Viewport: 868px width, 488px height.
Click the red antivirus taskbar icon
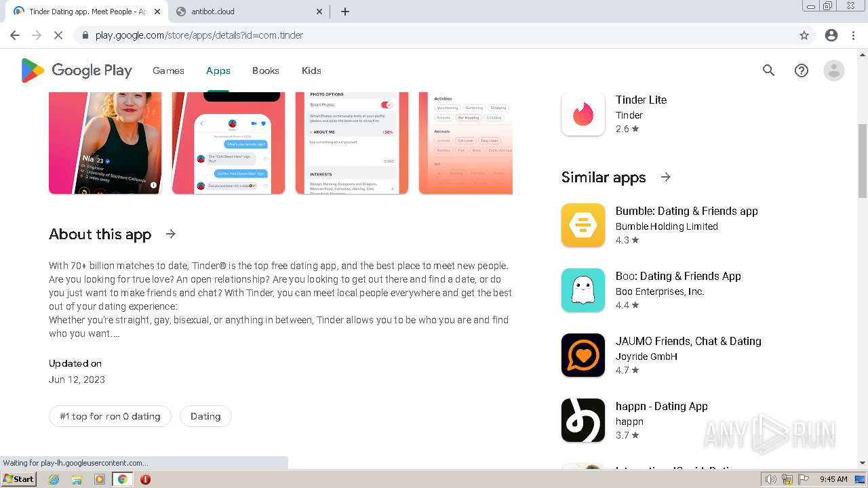pyautogui.click(x=145, y=479)
